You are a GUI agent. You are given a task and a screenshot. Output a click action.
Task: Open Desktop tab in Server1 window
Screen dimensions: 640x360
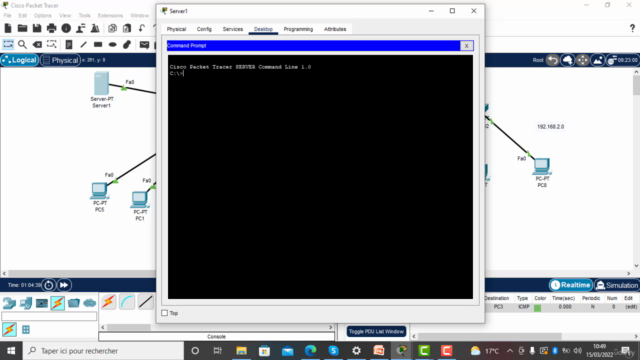pyautogui.click(x=263, y=29)
